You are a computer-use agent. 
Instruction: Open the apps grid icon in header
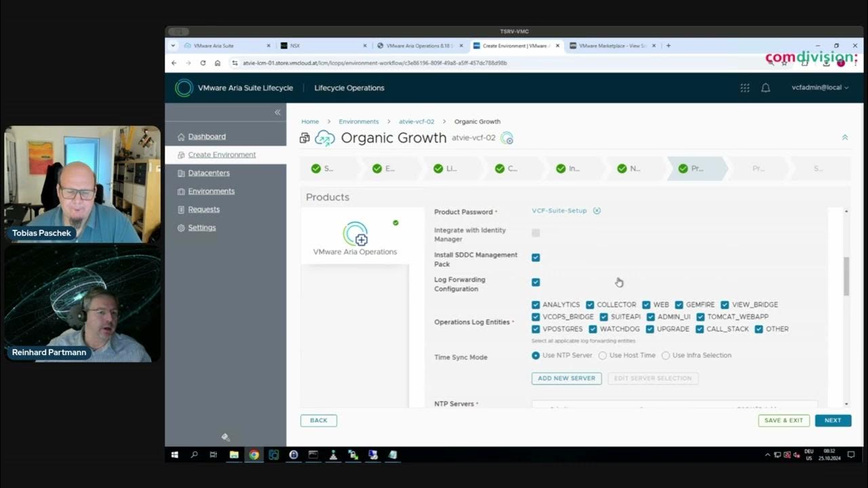[x=745, y=88]
